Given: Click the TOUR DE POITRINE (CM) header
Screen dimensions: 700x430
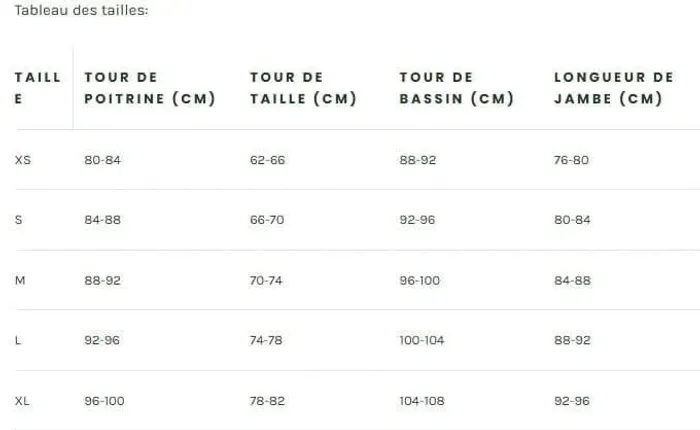Looking at the screenshot, I should tap(150, 88).
